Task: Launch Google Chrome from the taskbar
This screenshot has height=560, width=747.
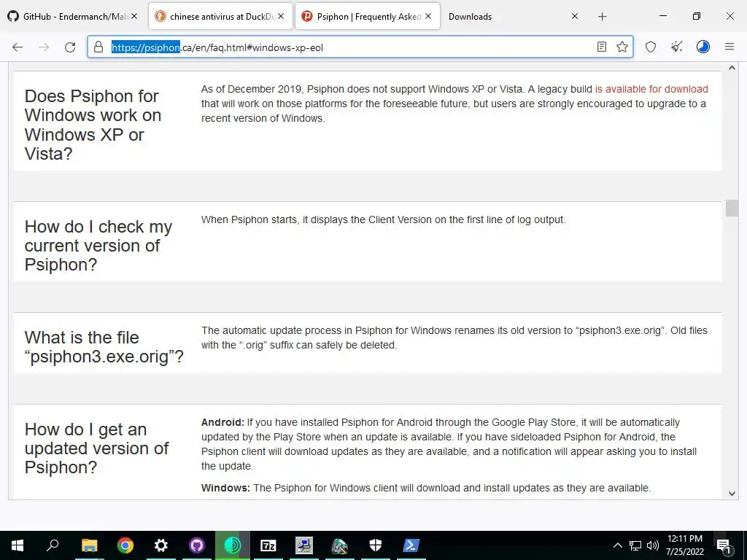Action: point(125,545)
